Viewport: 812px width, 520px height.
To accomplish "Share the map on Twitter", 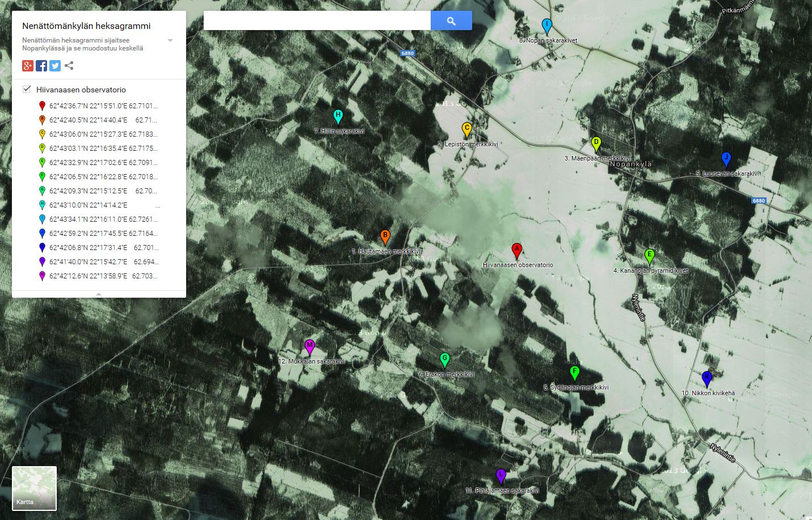I will coord(55,66).
